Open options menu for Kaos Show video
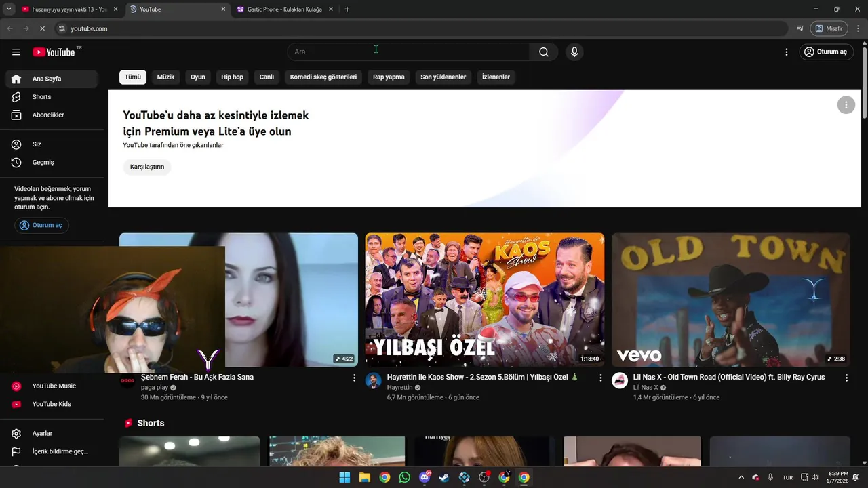This screenshot has width=868, height=488. pyautogui.click(x=600, y=378)
